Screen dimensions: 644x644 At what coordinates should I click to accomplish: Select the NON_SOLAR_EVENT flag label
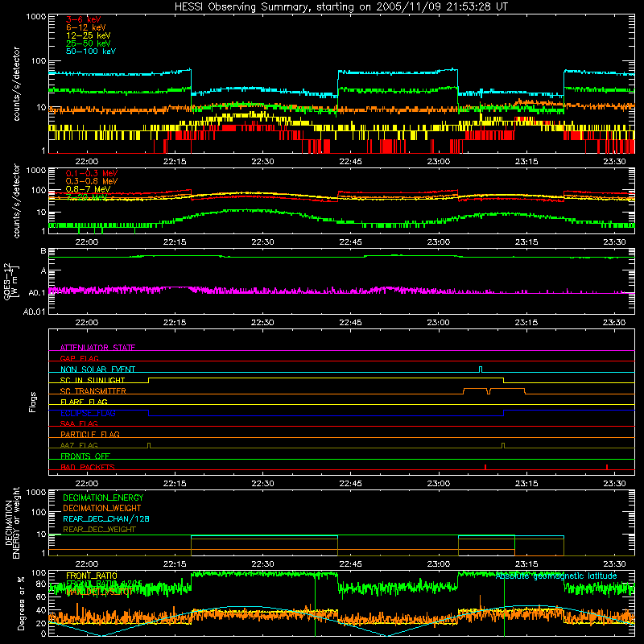[97, 369]
